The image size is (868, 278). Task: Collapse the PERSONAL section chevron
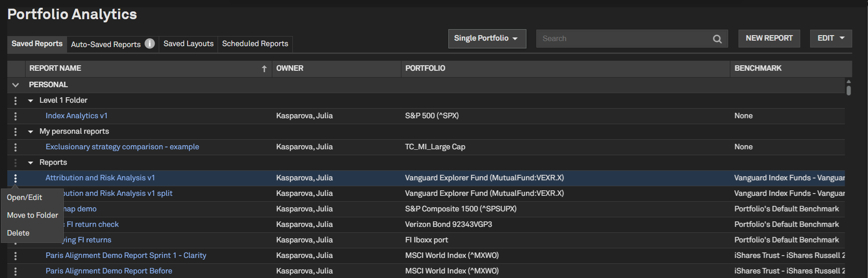[x=16, y=85]
